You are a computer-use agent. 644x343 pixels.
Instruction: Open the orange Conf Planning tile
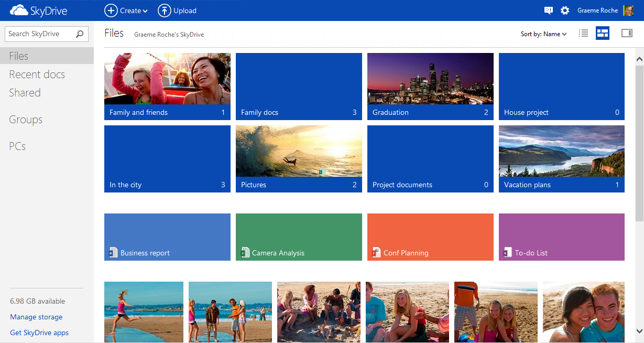pyautogui.click(x=430, y=237)
